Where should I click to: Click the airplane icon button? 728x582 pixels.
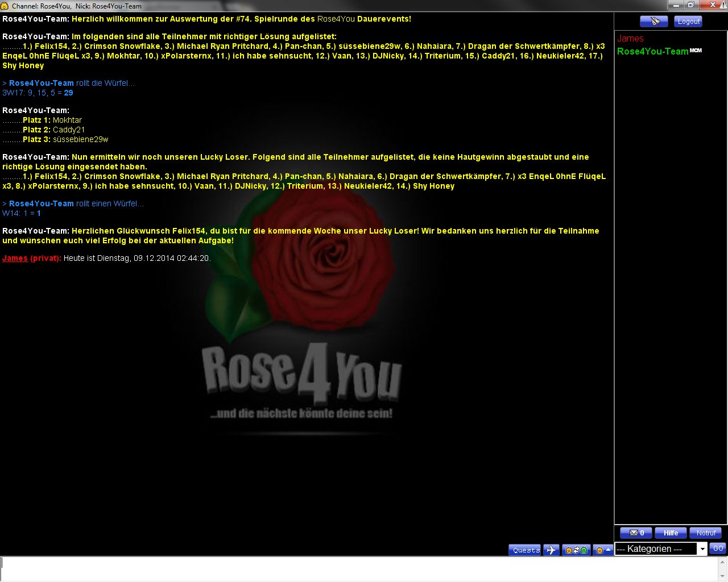[x=551, y=550]
